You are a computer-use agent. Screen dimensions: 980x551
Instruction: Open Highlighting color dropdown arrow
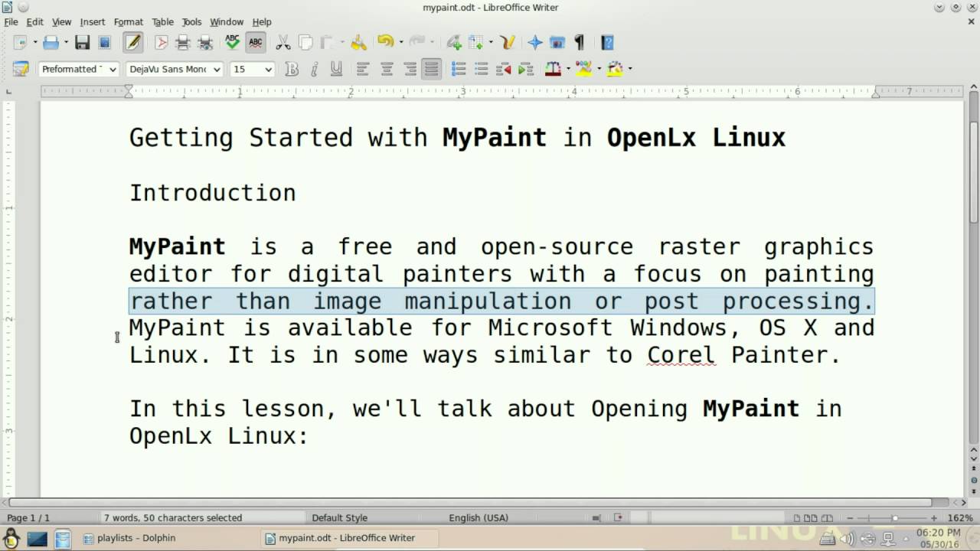coord(599,69)
